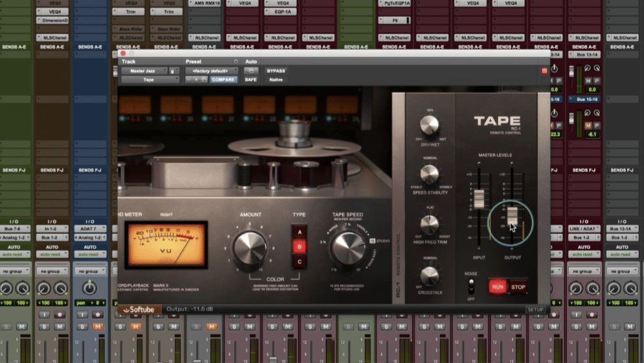Unmute the Bus 15-16 send orange M

[588, 125]
